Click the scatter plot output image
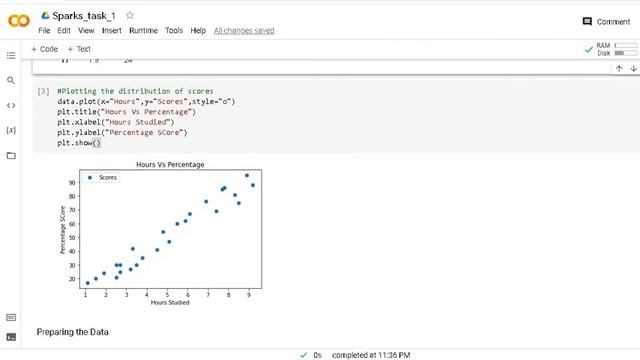 tap(161, 233)
